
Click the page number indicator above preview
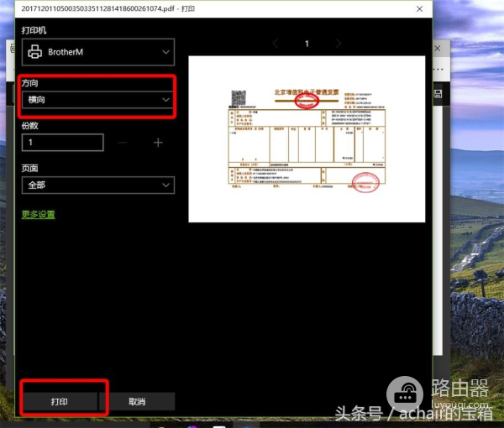pos(307,43)
